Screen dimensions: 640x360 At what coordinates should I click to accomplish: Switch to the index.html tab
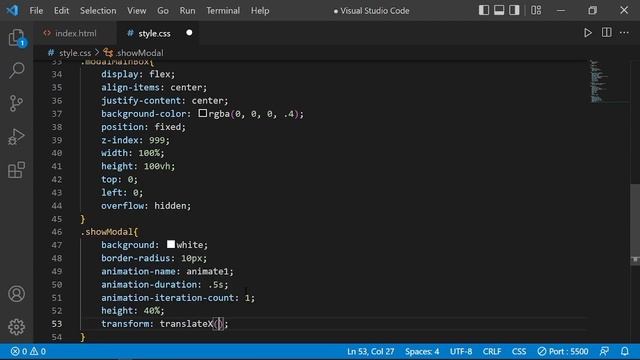[x=76, y=33]
